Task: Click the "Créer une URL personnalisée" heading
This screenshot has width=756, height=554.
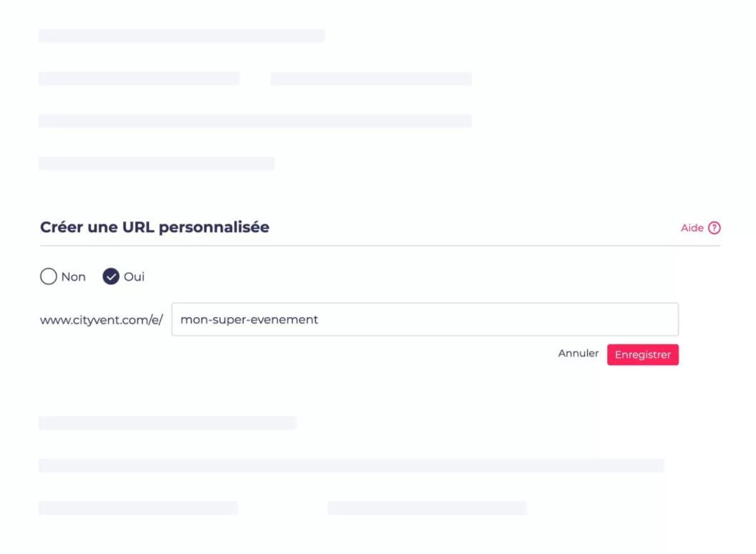Action: tap(155, 228)
